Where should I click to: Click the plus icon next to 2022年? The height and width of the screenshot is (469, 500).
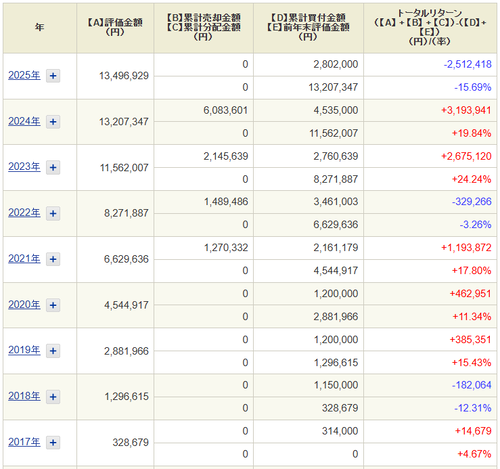click(x=53, y=213)
